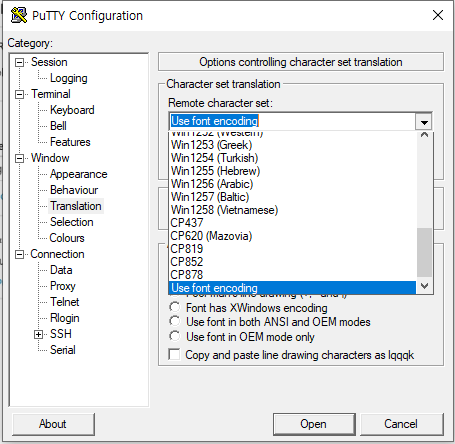The height and width of the screenshot is (444, 455).
Task: Choose CP852 from the character set list
Action: (x=293, y=262)
